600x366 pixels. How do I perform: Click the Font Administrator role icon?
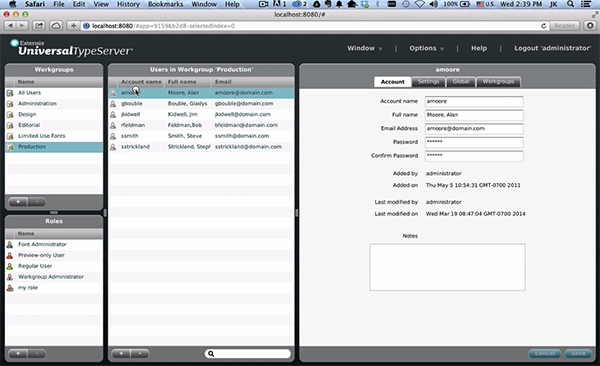point(10,245)
